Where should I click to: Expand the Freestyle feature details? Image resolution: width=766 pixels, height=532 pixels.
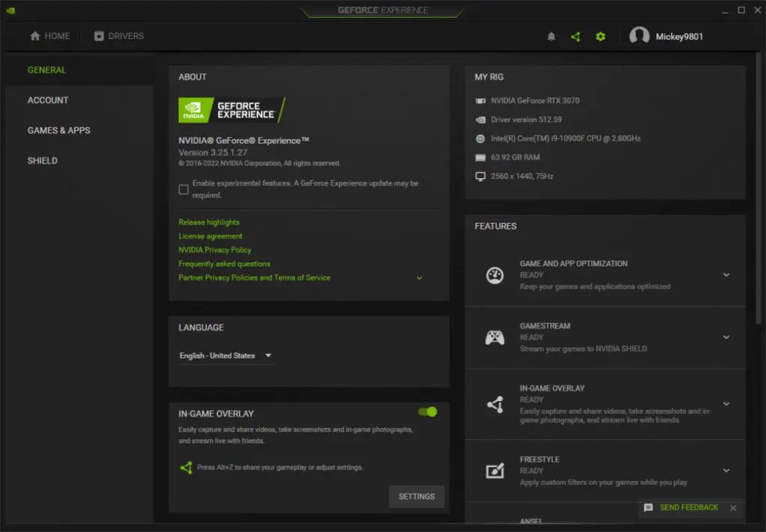click(x=726, y=471)
